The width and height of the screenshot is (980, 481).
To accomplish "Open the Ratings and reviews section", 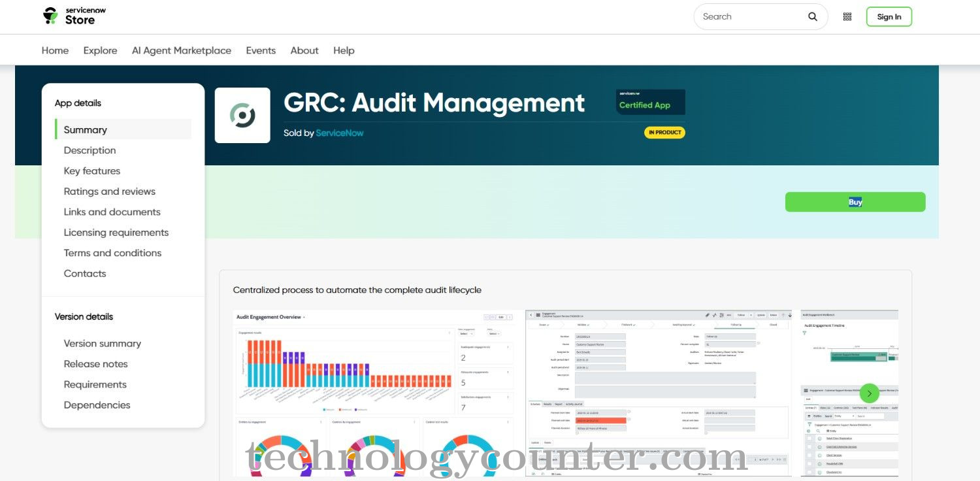I will click(109, 191).
